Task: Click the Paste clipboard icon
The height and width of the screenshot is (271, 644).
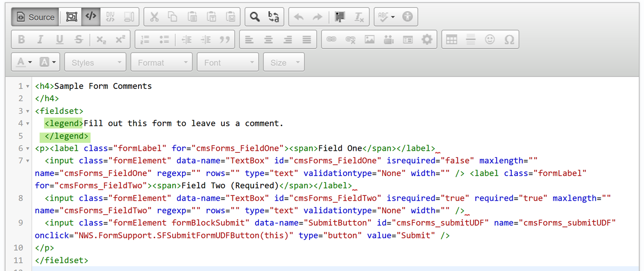Action: (x=192, y=17)
